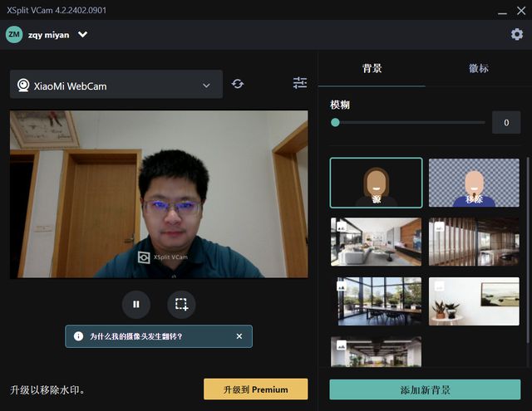Choose the white wall plants background
Screen dimensions: 532x411
(474, 301)
